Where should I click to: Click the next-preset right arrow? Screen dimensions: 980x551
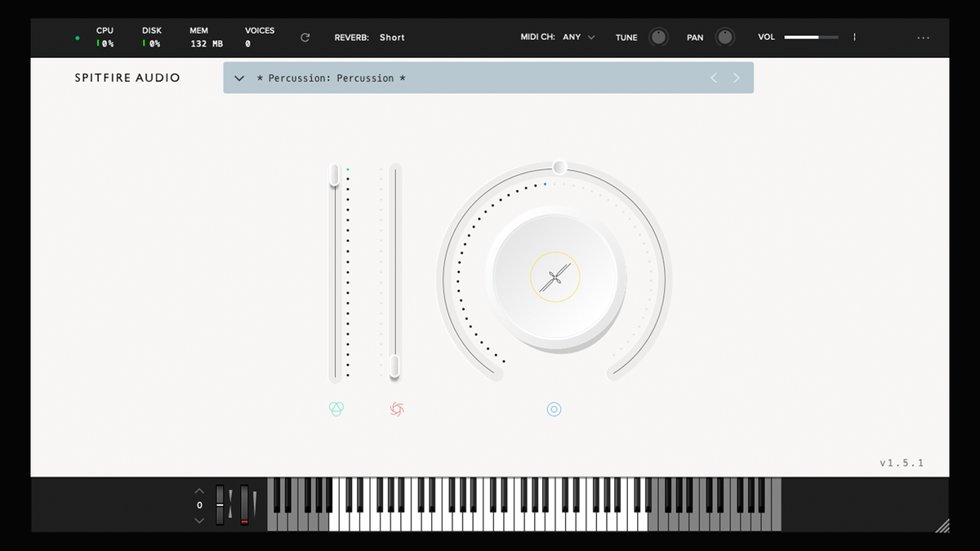(x=736, y=78)
